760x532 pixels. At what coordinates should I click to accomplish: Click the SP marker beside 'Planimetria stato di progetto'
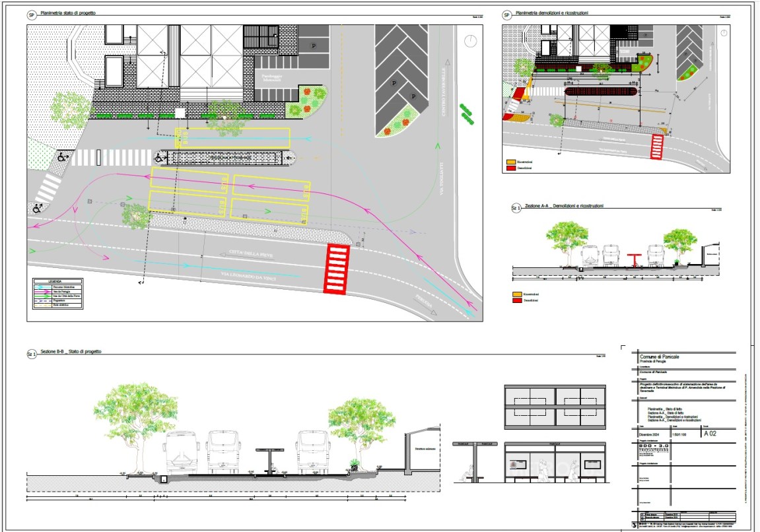tap(32, 15)
